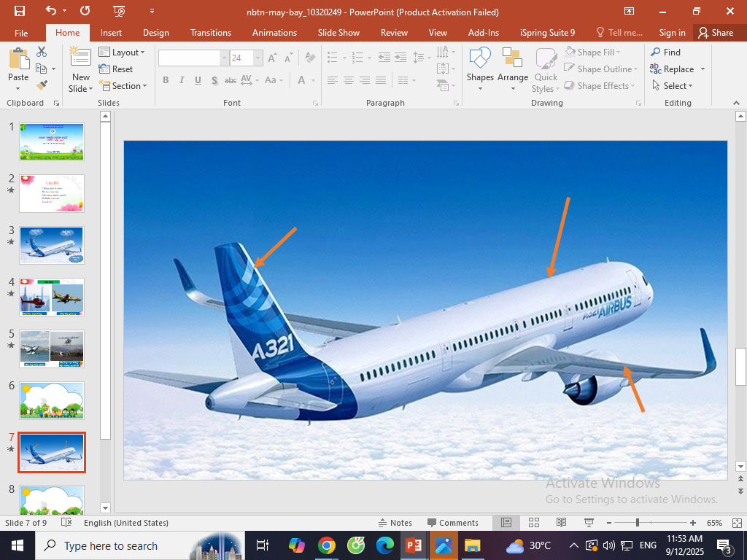The height and width of the screenshot is (560, 747).
Task: Click the Format Painter icon
Action: (x=42, y=85)
